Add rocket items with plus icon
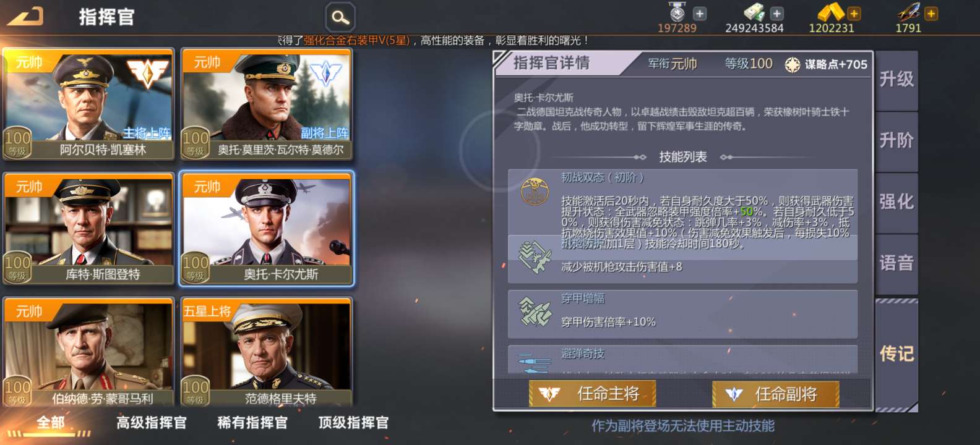This screenshot has height=445, width=980. coord(931,14)
